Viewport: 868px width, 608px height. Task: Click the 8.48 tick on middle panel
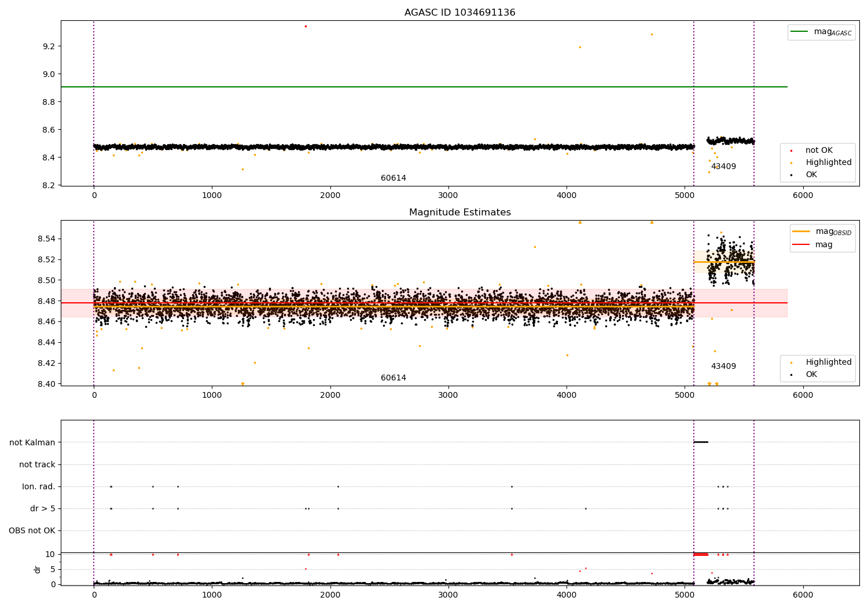point(46,301)
